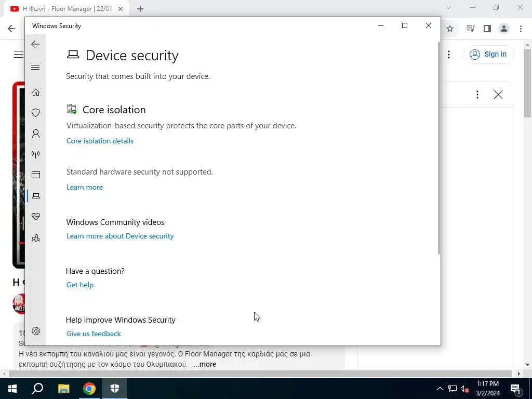The image size is (532, 399).
Task: Click Chrome horizontal scrollbar
Action: pyautogui.click(x=260, y=374)
